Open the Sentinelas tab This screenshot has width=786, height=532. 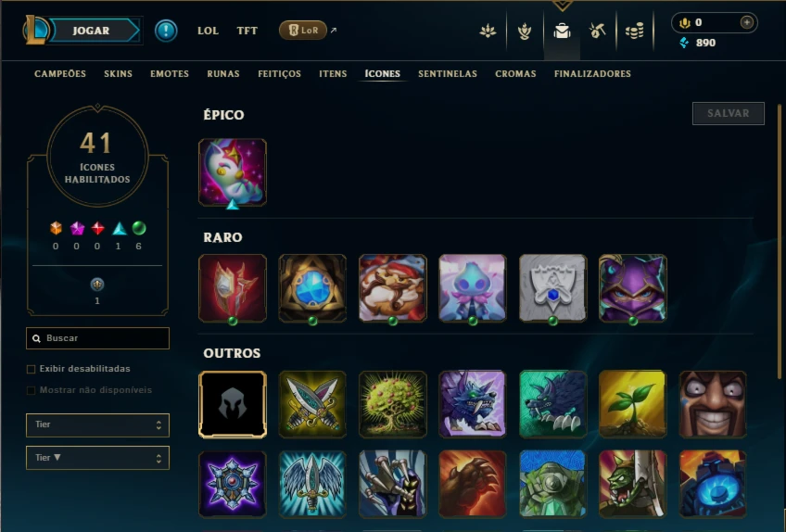448,74
